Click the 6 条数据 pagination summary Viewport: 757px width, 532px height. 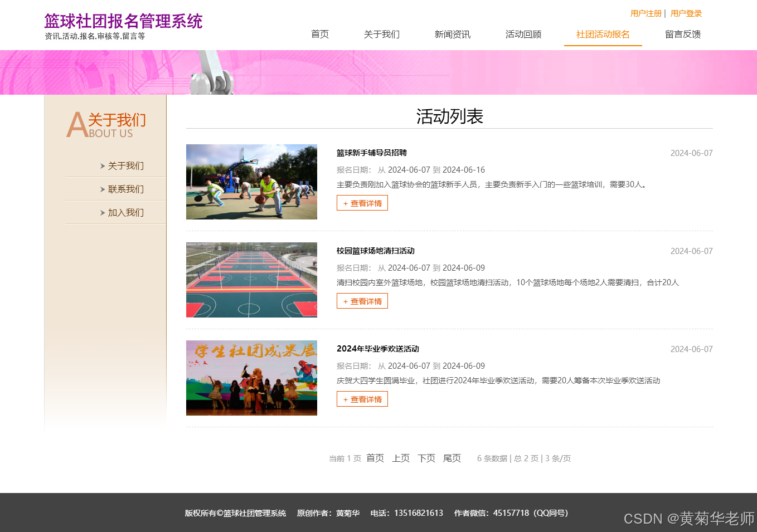492,458
